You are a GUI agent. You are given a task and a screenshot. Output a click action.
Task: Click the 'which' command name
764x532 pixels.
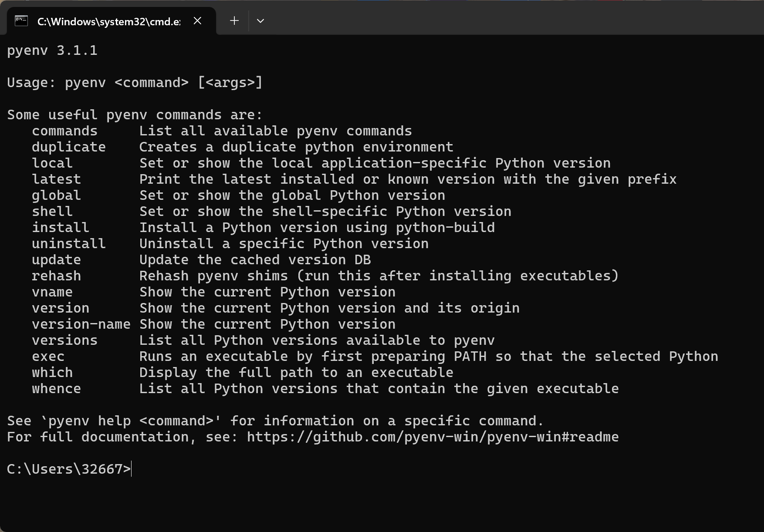(x=52, y=373)
